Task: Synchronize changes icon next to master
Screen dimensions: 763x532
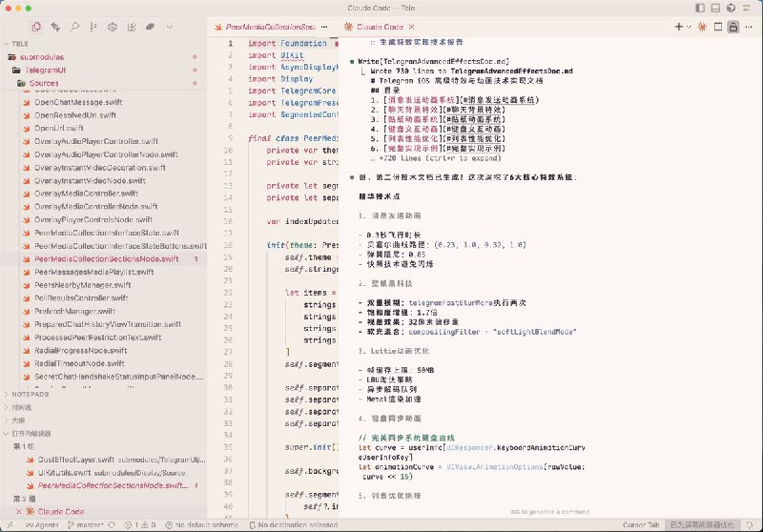Action: tap(112, 525)
